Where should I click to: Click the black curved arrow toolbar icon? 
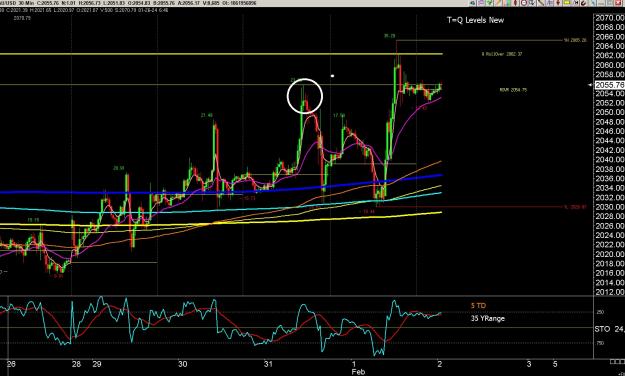(584, 2)
